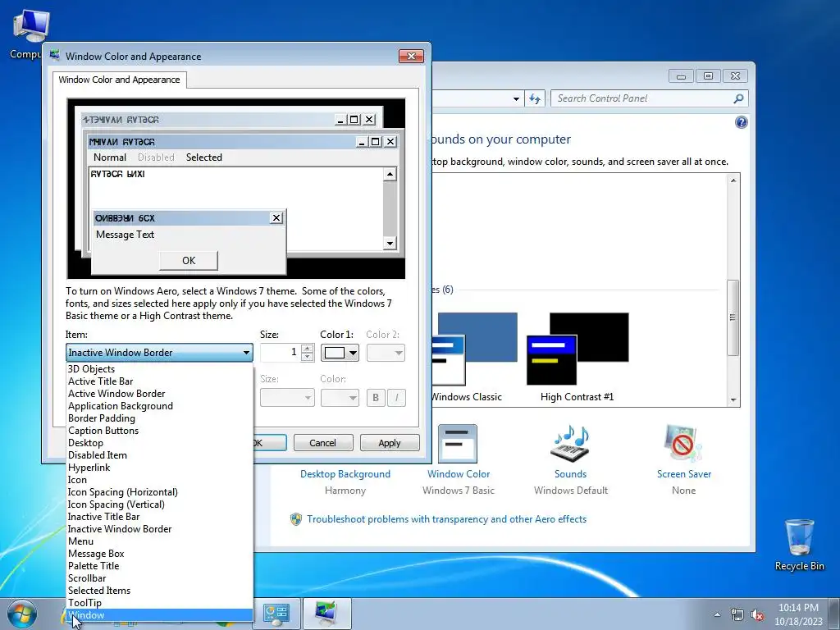Close the Window Color and Appearance dialog
This screenshot has width=840, height=630.
(x=412, y=57)
